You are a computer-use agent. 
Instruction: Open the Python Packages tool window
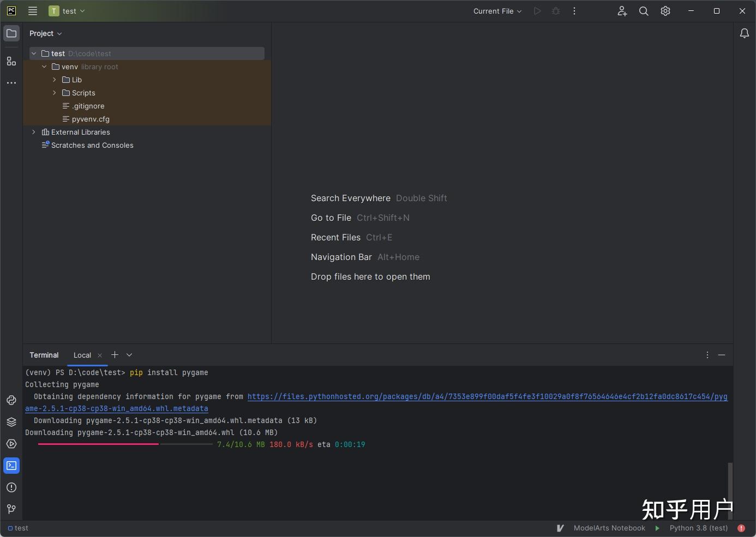[x=11, y=422]
